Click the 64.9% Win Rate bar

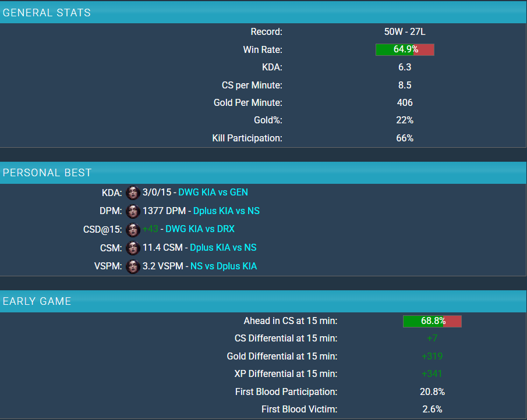pyautogui.click(x=405, y=50)
